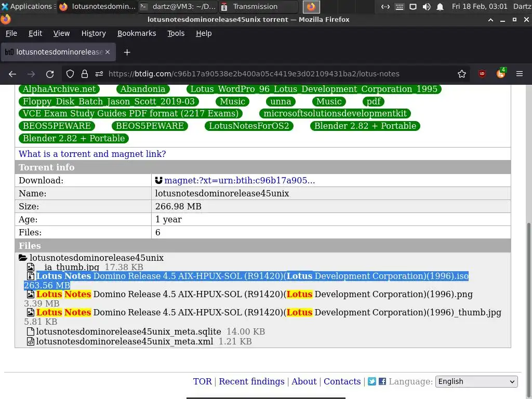The height and width of the screenshot is (399, 532).
Task: Open the magnet:?xt=urn:btih download link
Action: pyautogui.click(x=240, y=180)
